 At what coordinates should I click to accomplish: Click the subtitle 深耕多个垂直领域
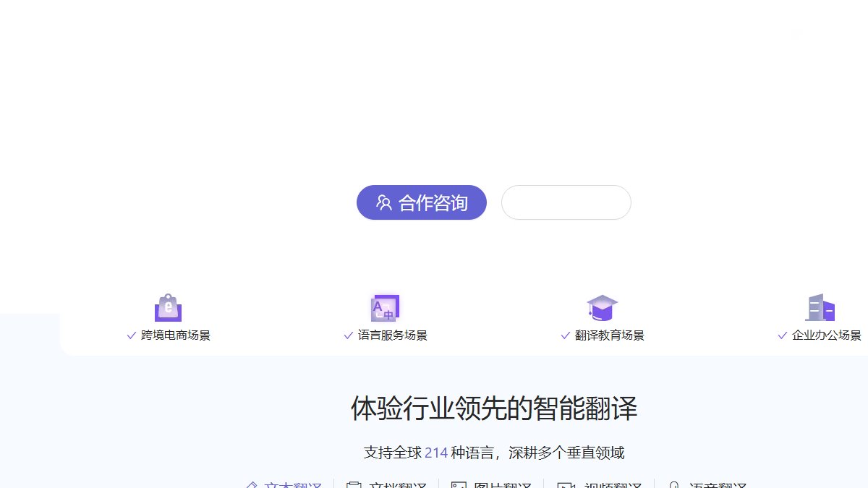566,453
